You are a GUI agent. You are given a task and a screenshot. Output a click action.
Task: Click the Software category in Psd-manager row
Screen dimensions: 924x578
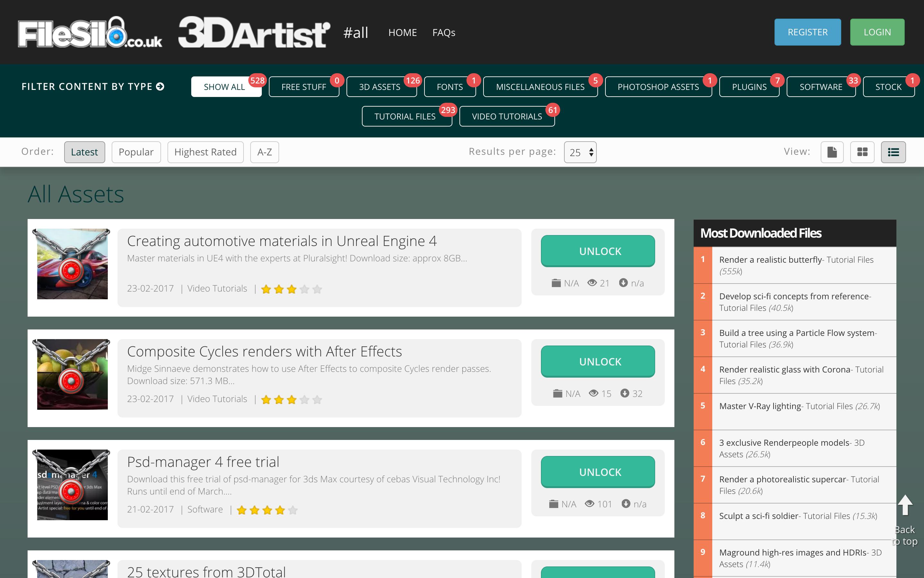point(205,510)
